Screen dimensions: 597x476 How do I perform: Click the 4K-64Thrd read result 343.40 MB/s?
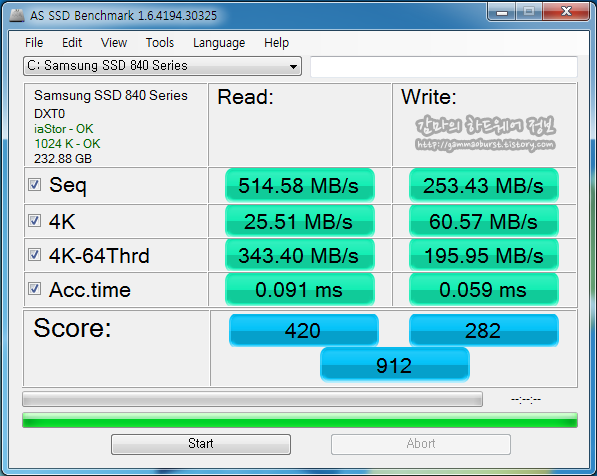(300, 255)
